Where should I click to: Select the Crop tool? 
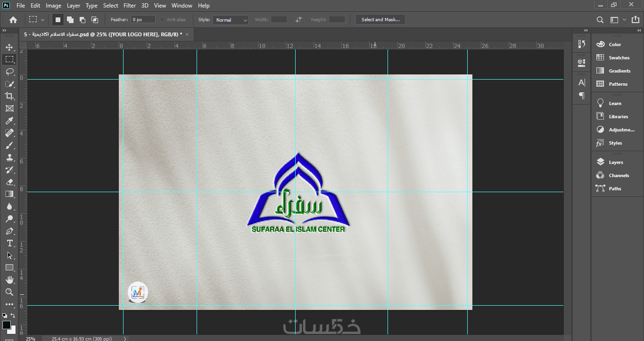point(9,96)
